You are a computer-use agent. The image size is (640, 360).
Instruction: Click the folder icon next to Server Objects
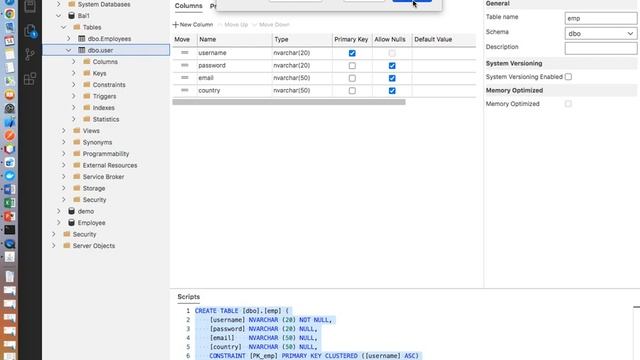[x=67, y=245]
